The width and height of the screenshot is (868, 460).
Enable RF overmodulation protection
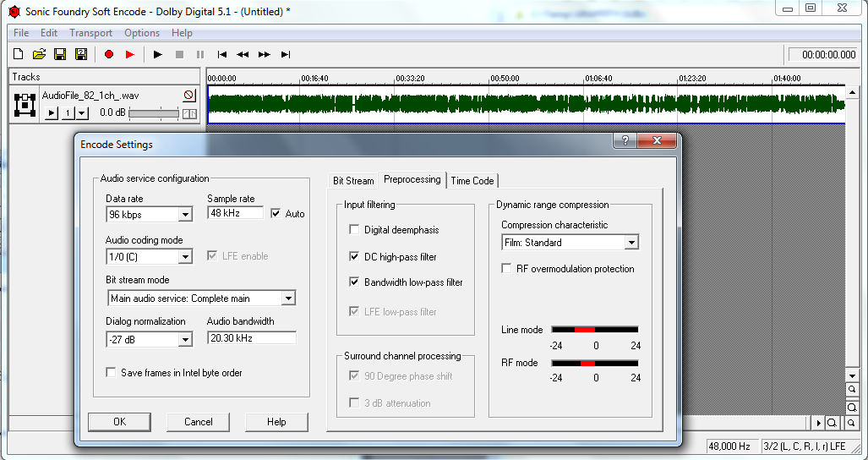(506, 268)
